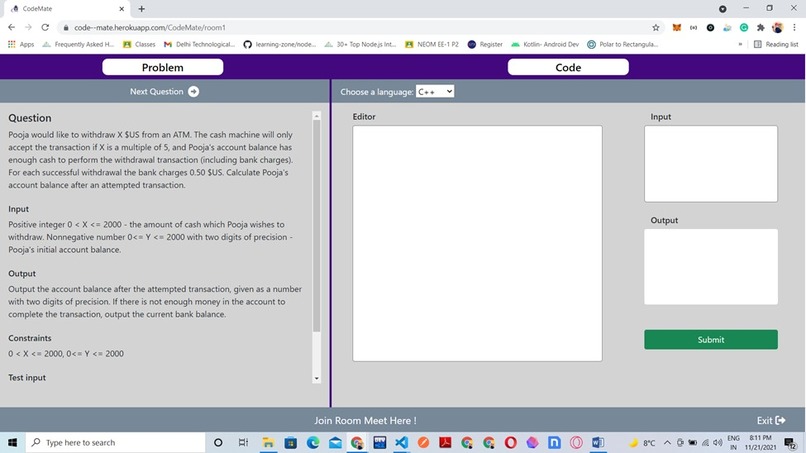This screenshot has height=453, width=806.
Task: Click the browser address bar URL
Action: pyautogui.click(x=150, y=28)
